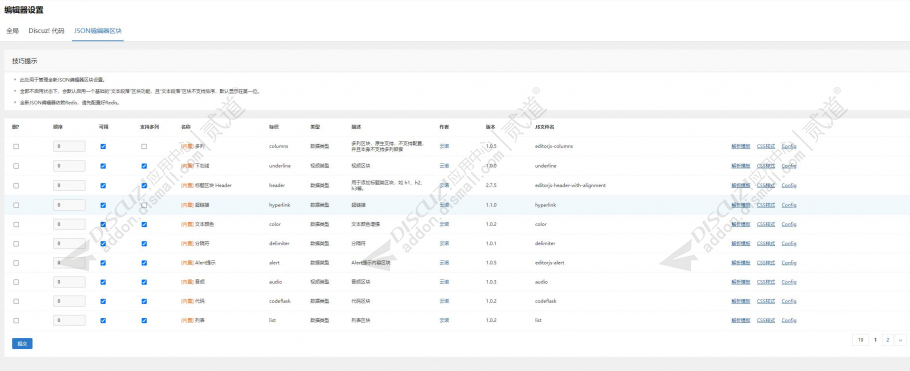Open 解析模板 link for editorjs-columns
The height and width of the screenshot is (371, 910).
click(741, 146)
